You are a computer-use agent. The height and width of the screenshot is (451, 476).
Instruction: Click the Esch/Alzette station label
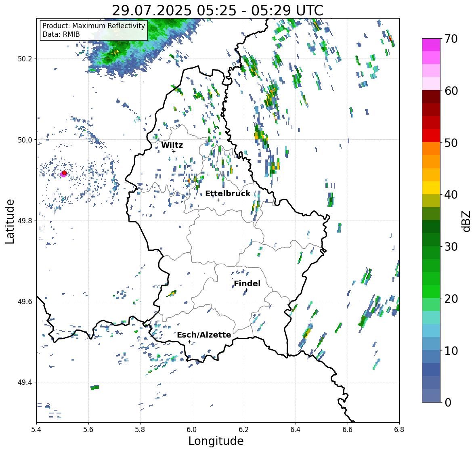tap(204, 335)
